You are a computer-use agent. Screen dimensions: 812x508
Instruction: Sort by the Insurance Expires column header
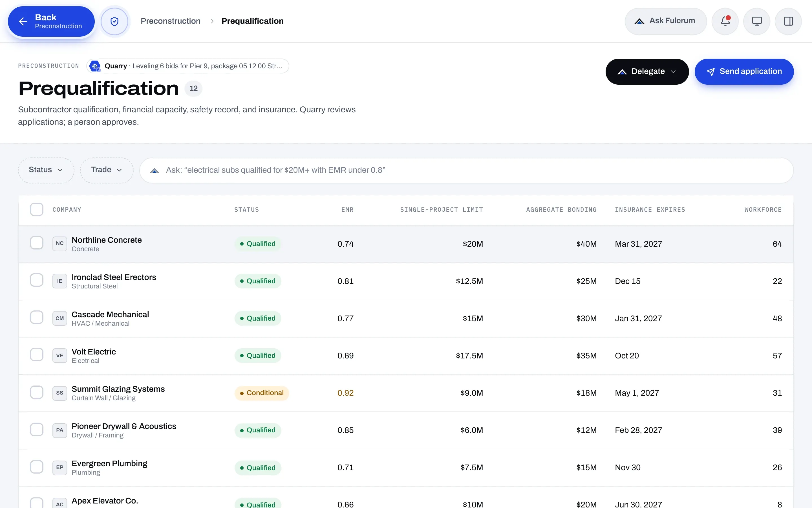coord(650,210)
